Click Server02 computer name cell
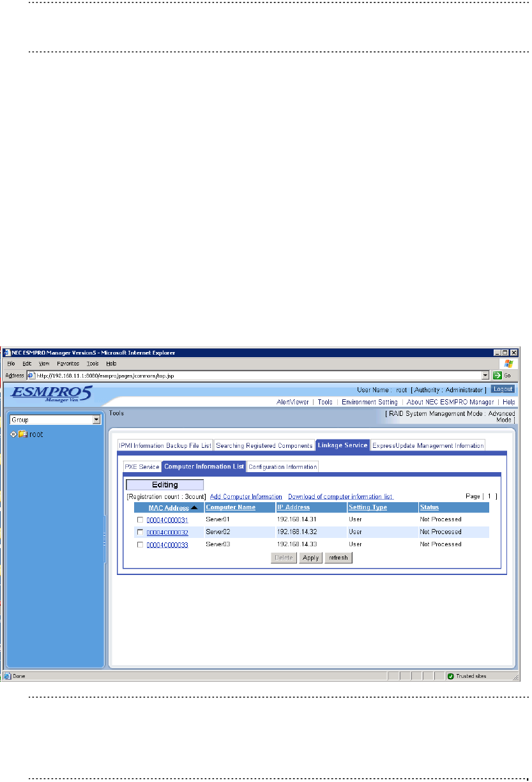This screenshot has height=782, width=532. (218, 532)
